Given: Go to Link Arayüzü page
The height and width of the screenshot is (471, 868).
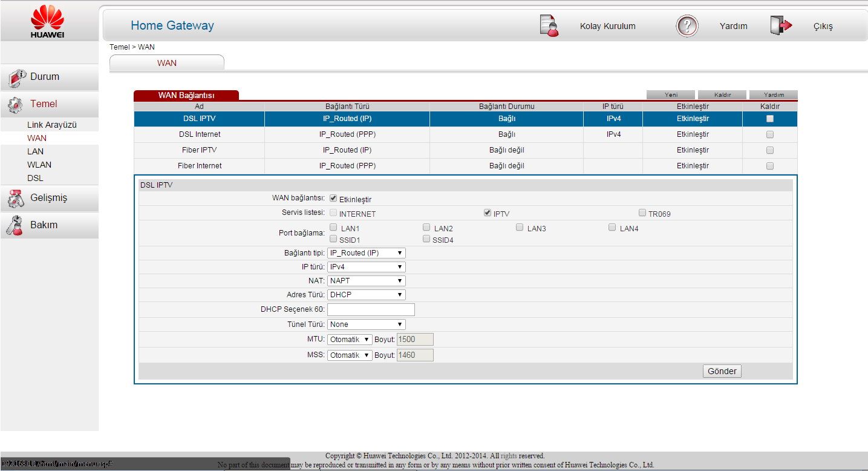Looking at the screenshot, I should tap(52, 125).
